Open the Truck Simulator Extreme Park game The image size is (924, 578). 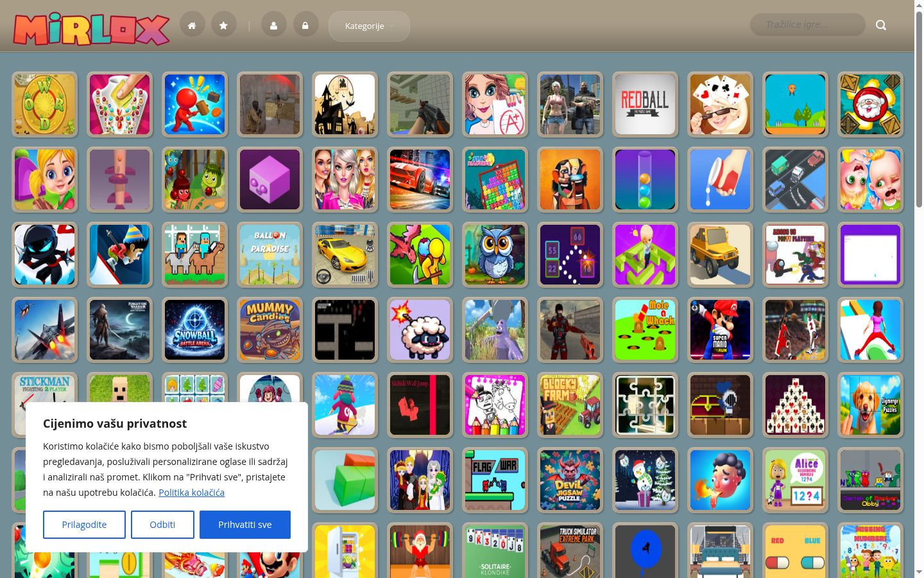coord(570,550)
